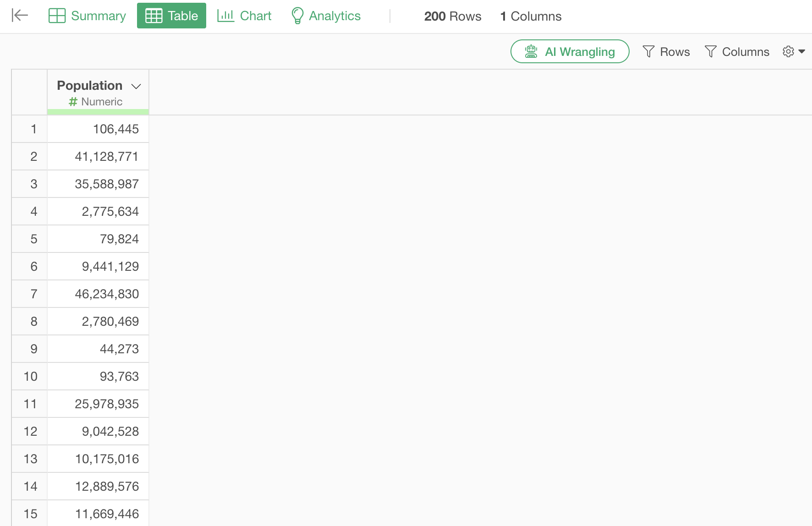Viewport: 812px width, 526px height.
Task: Click the Analytics lightbulb icon
Action: tap(297, 16)
